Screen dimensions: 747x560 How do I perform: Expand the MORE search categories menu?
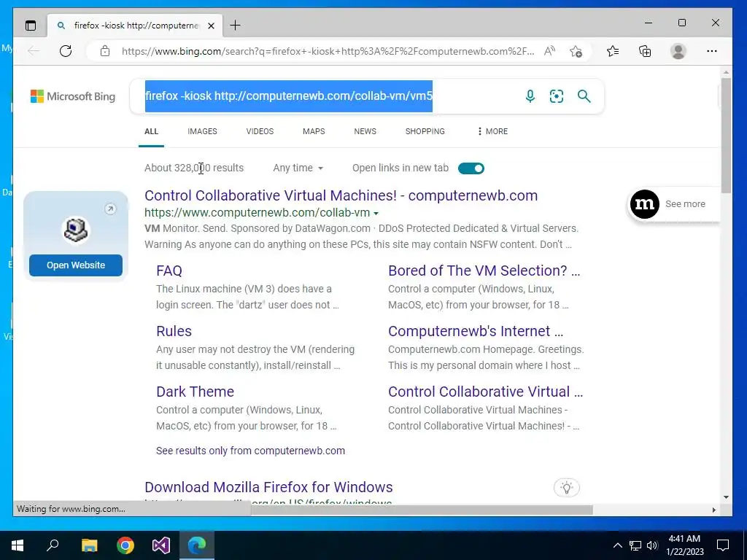click(x=492, y=131)
